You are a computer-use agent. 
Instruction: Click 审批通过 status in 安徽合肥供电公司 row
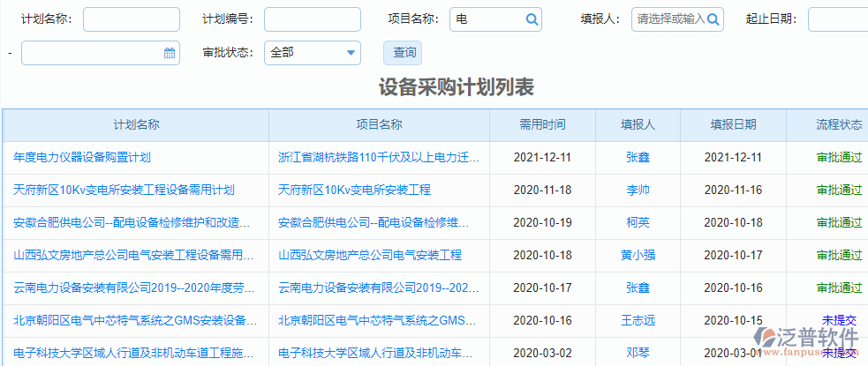click(x=839, y=223)
